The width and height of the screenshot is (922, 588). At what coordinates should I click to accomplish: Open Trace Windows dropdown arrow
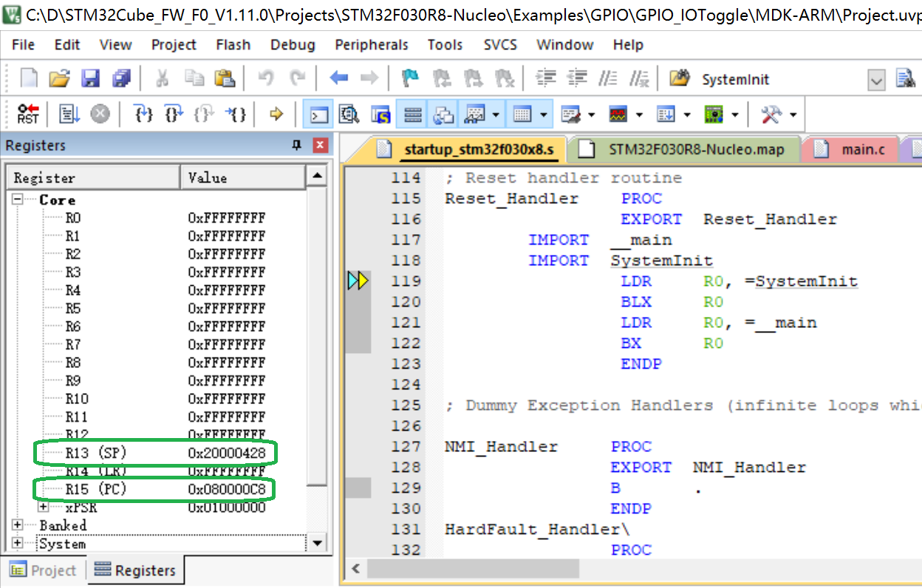tap(687, 114)
